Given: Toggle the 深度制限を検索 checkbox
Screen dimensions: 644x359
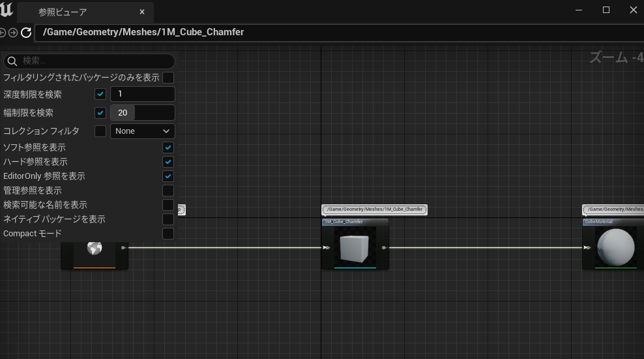Looking at the screenshot, I should pyautogui.click(x=100, y=95).
